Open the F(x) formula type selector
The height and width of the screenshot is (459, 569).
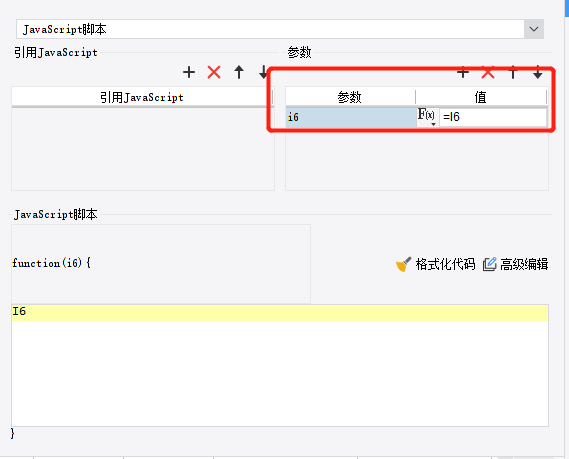427,117
